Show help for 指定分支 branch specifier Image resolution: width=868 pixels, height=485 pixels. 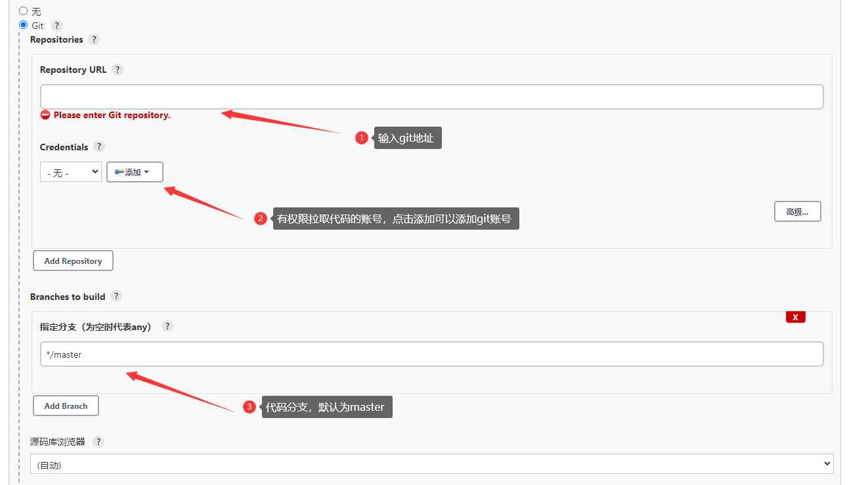pyautogui.click(x=167, y=326)
